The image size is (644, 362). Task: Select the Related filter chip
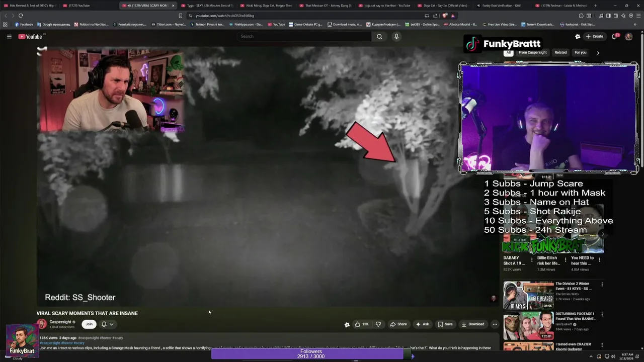coord(560,52)
